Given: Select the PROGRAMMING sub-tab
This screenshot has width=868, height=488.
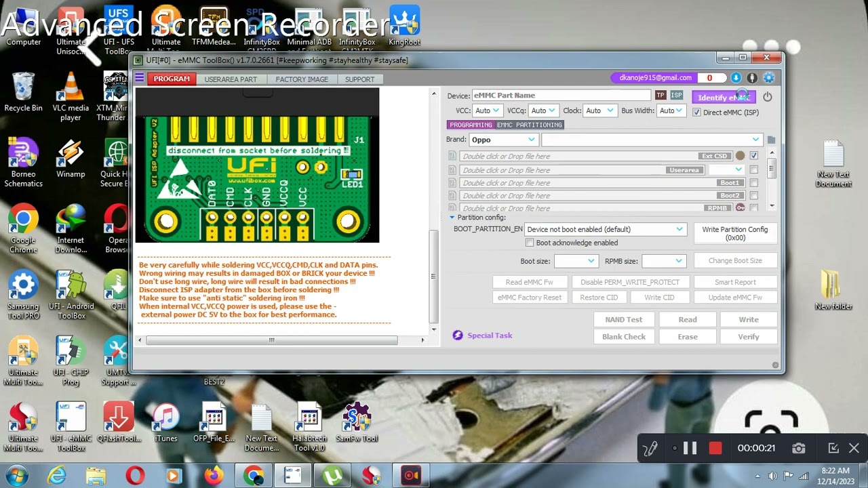Looking at the screenshot, I should coord(471,125).
